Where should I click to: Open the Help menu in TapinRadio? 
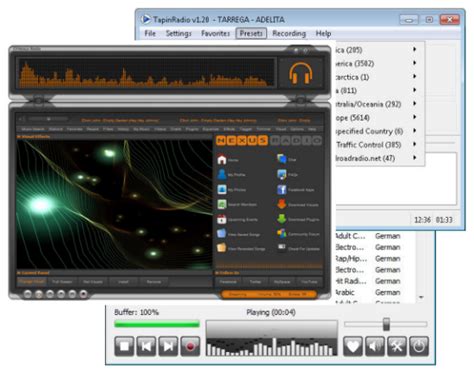(323, 33)
